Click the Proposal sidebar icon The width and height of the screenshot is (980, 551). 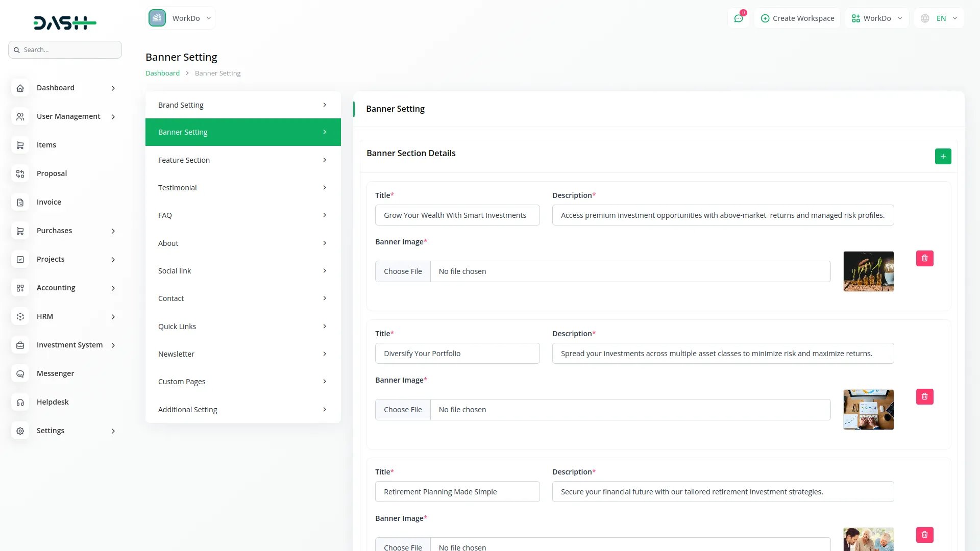20,174
